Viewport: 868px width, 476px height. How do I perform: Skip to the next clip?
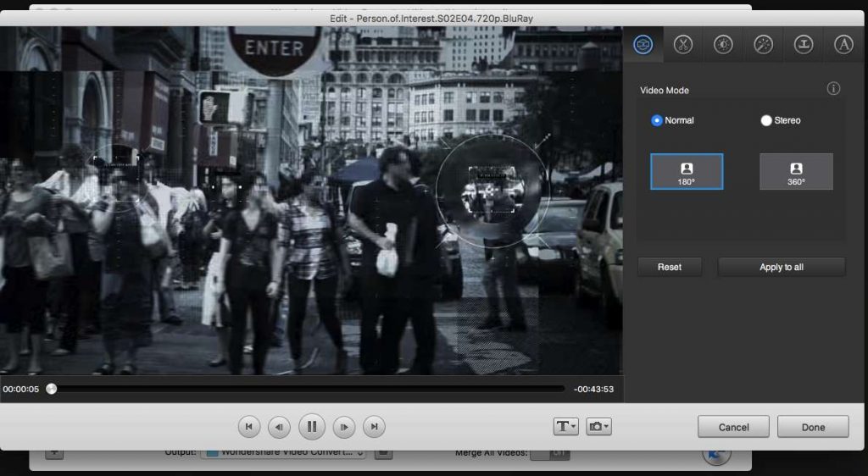(x=374, y=427)
